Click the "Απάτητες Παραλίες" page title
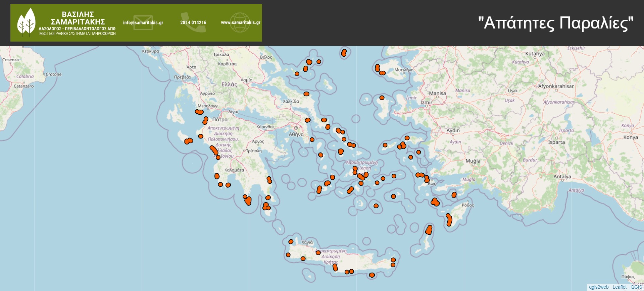This screenshot has width=644, height=291. click(556, 23)
